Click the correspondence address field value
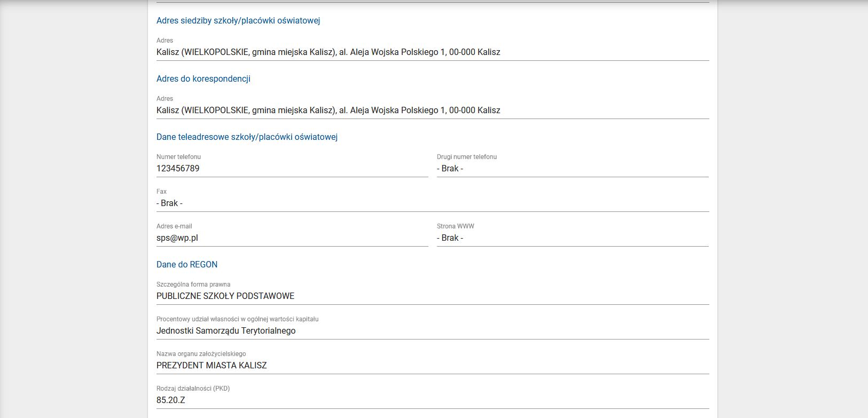Image resolution: width=868 pixels, height=418 pixels. point(328,111)
